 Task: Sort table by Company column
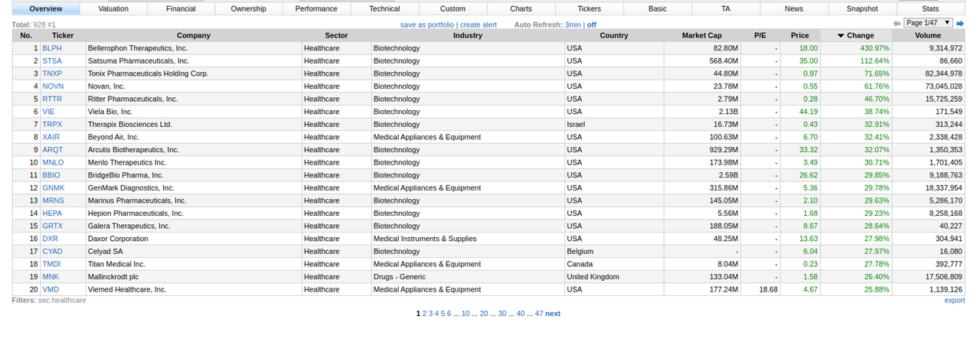click(194, 35)
